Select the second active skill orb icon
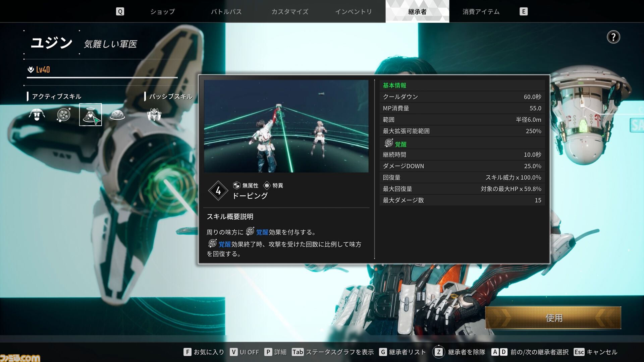 pos(64,115)
